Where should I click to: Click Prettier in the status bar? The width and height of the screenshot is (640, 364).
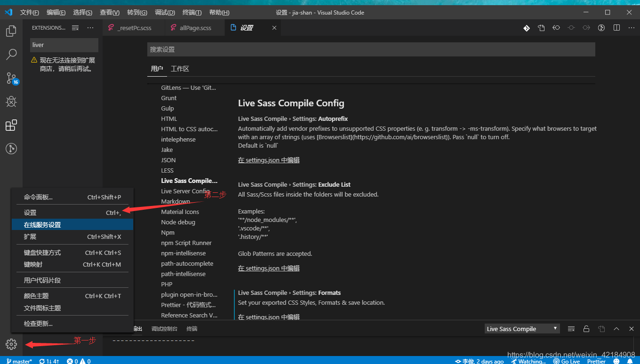596,361
